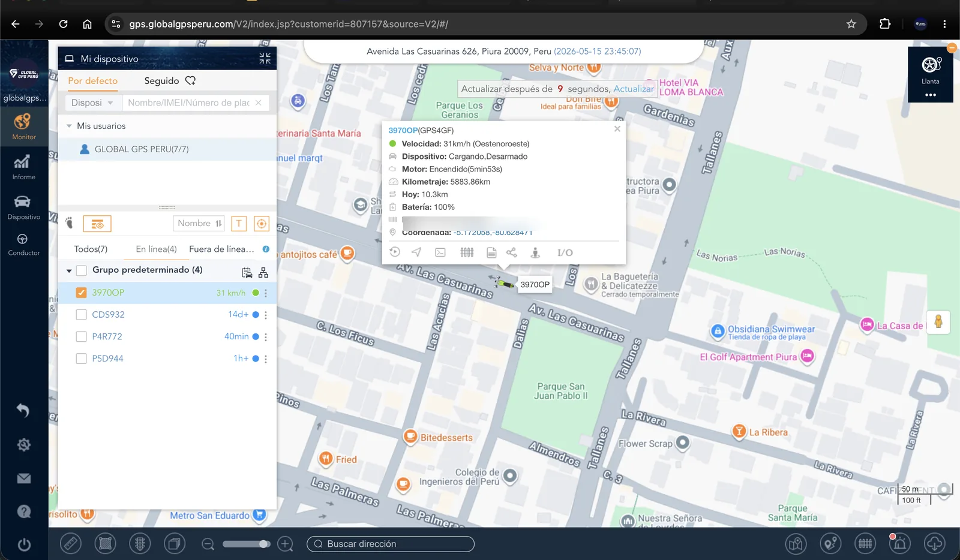Viewport: 960px width, 560px height.
Task: Open the I/O status in popup
Action: [x=565, y=252]
